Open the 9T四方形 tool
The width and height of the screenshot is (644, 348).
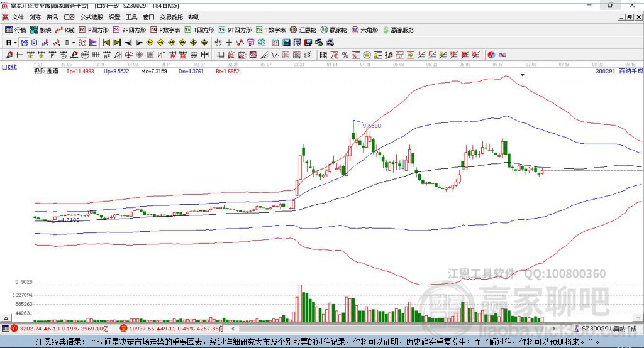tap(235, 30)
